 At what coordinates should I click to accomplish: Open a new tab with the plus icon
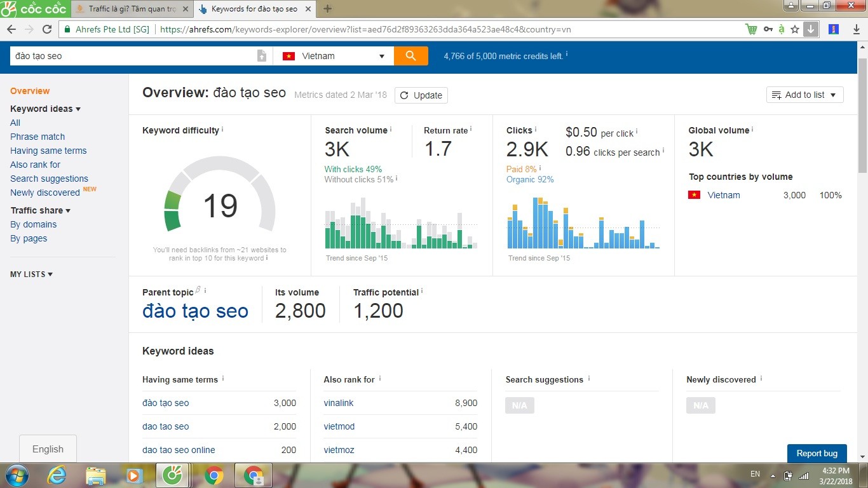(328, 9)
